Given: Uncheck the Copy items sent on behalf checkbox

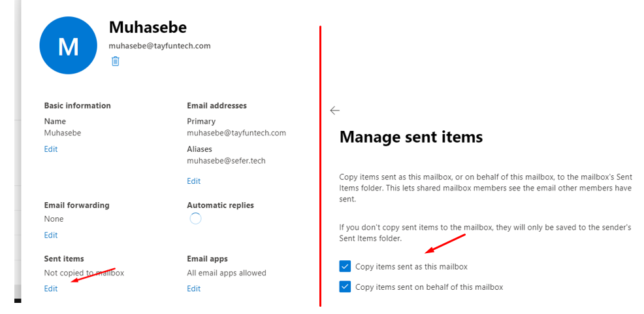Looking at the screenshot, I should point(346,287).
